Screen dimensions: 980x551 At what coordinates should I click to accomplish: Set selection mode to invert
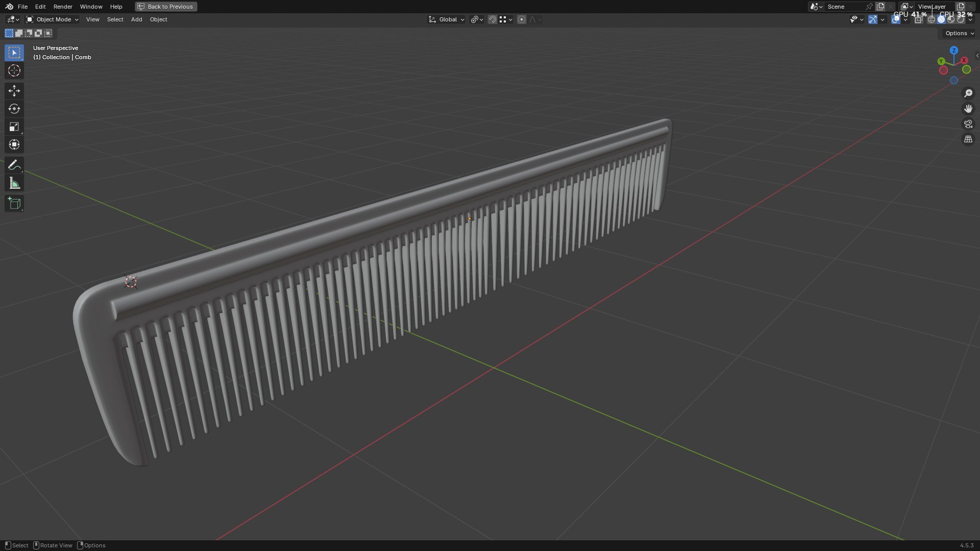pos(38,33)
